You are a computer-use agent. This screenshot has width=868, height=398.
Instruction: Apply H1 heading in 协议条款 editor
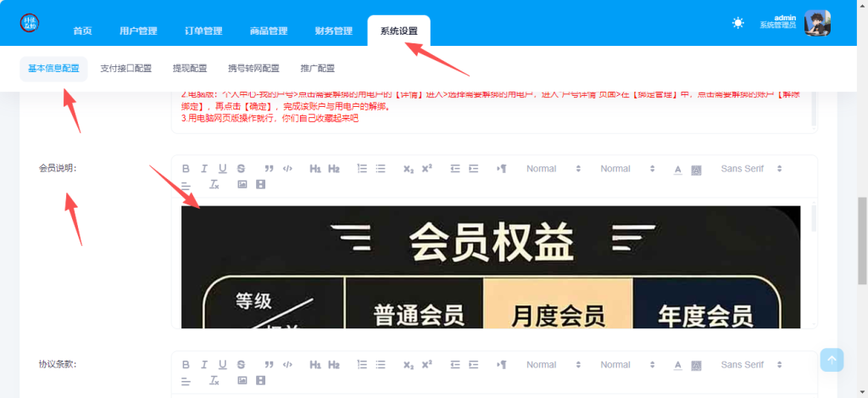(315, 365)
